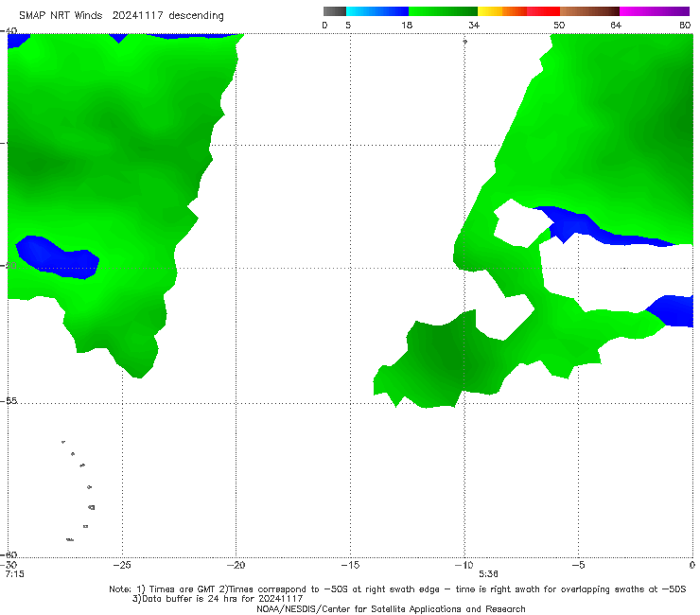Viewport: 700px width, 615px height.
Task: Click the '50' label under the color bar
Action: click(x=559, y=25)
